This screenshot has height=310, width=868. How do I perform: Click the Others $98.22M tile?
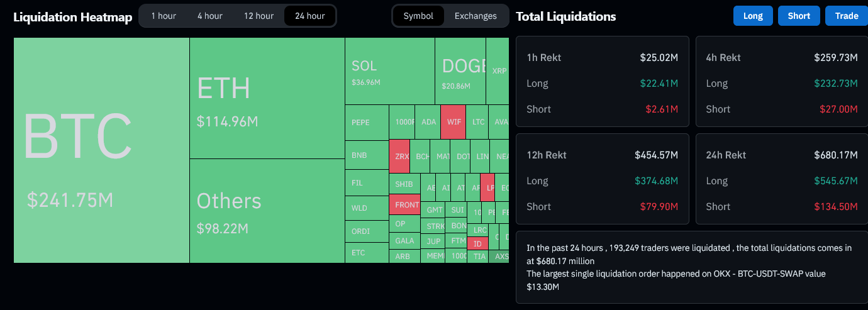coord(267,211)
